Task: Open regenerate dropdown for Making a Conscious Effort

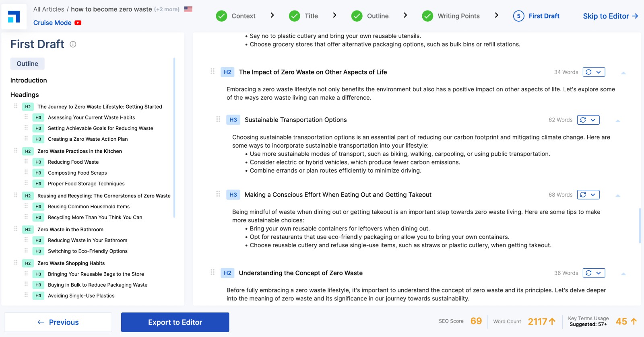Action: pos(593,195)
